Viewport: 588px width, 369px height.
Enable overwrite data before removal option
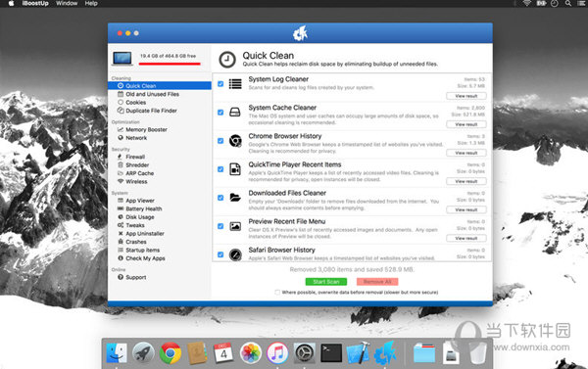[x=277, y=293]
